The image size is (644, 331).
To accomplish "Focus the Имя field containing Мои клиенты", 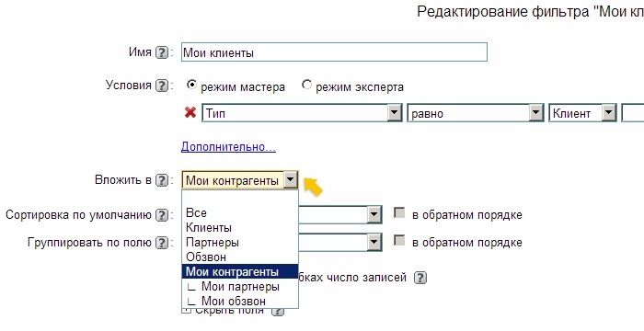I will point(334,52).
